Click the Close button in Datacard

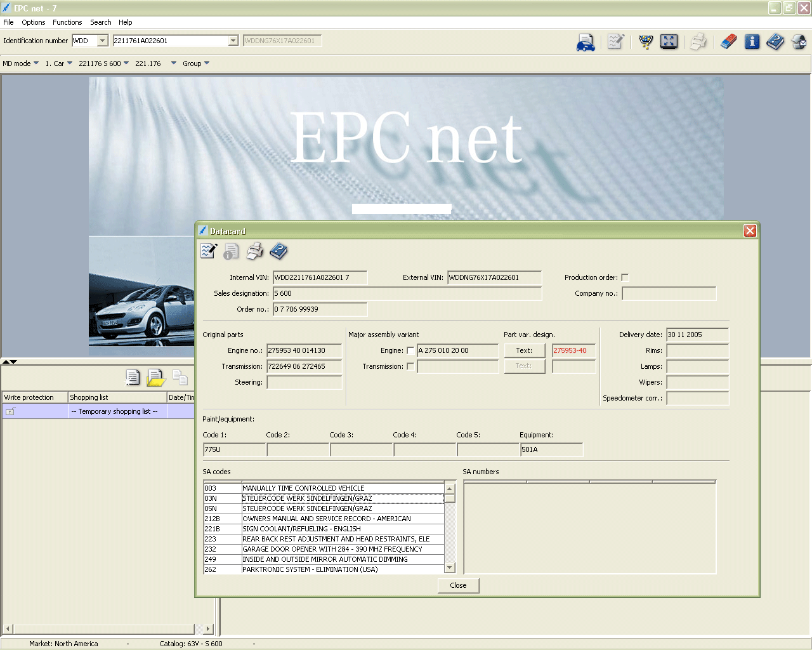[458, 585]
